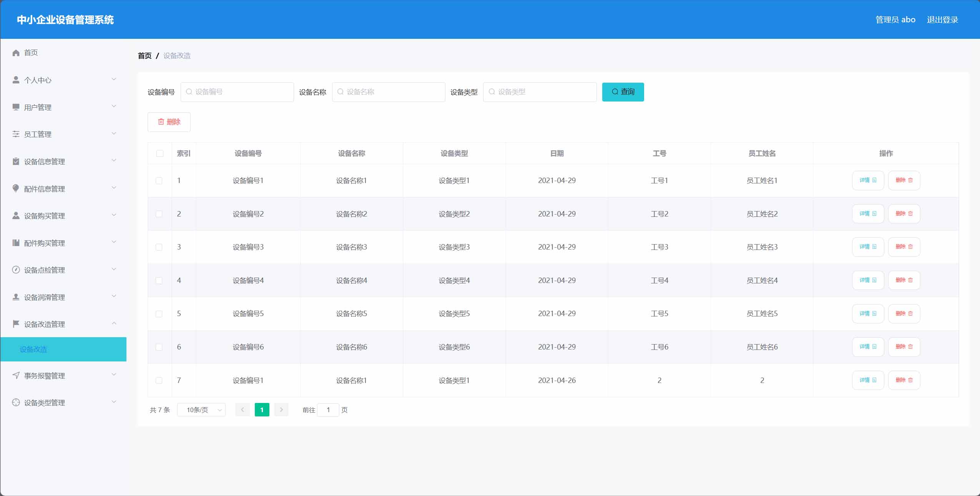The image size is (980, 496).
Task: Click the 设备类型 search input field
Action: (540, 92)
